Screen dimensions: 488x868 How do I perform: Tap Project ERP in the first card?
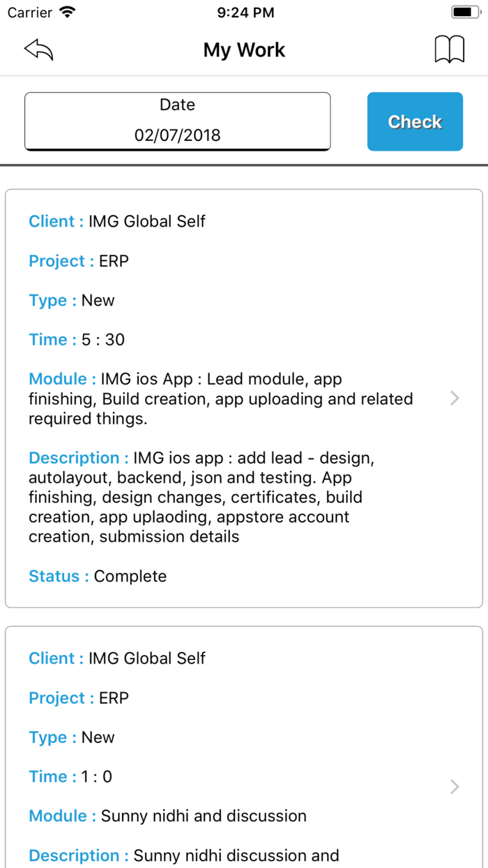78,261
